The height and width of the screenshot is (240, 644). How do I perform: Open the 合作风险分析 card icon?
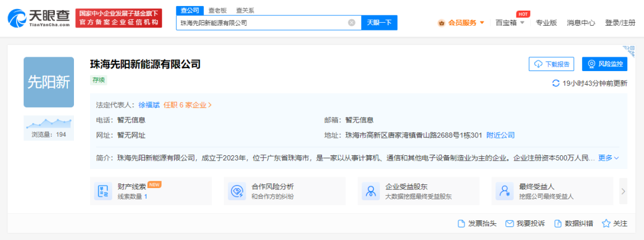tap(237, 191)
